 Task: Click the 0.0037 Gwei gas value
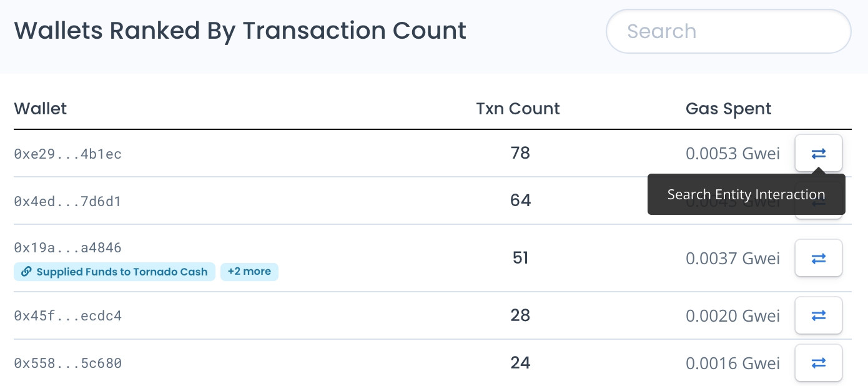point(732,258)
